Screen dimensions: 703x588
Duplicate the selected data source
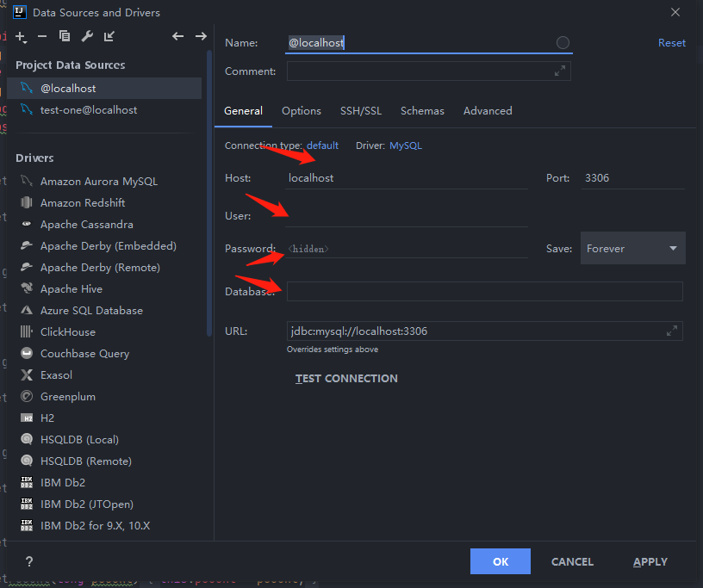point(65,36)
